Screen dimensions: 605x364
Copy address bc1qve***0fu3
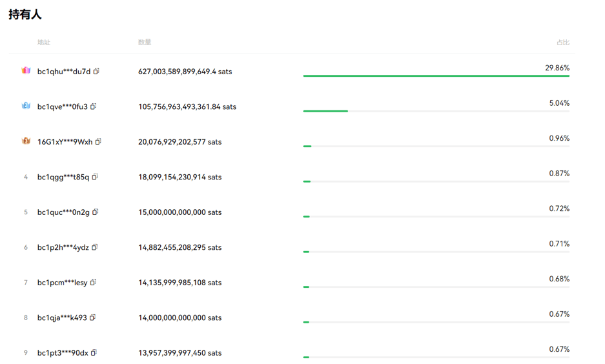(93, 106)
